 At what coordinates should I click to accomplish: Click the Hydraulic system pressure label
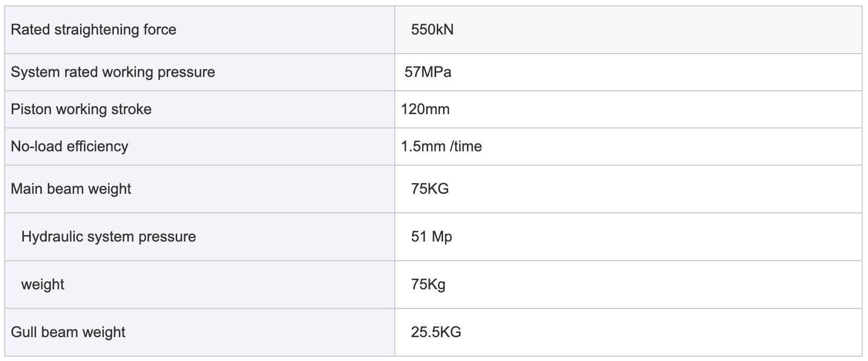(x=109, y=237)
